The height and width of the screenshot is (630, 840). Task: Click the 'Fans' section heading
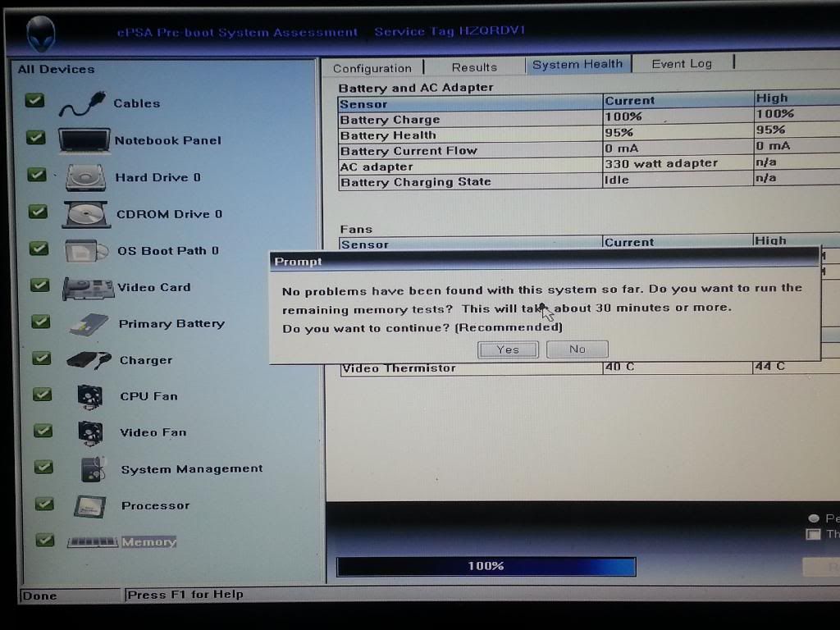click(x=356, y=230)
